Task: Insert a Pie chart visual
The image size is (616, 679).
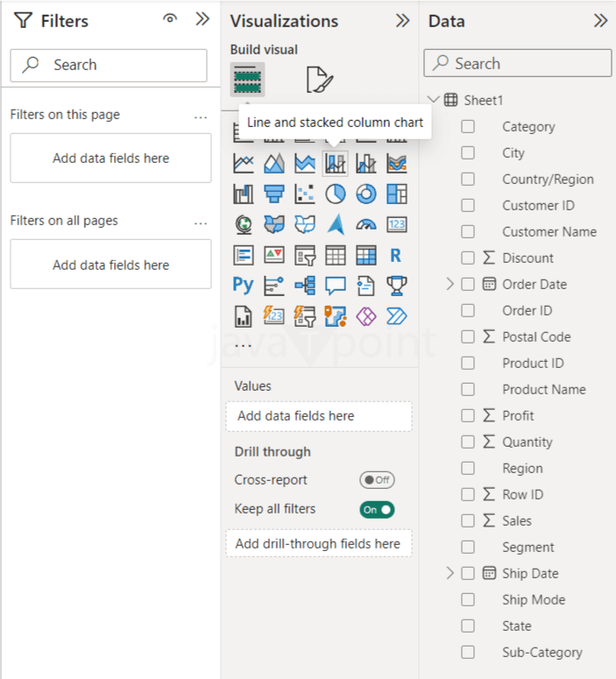Action: pyautogui.click(x=336, y=194)
